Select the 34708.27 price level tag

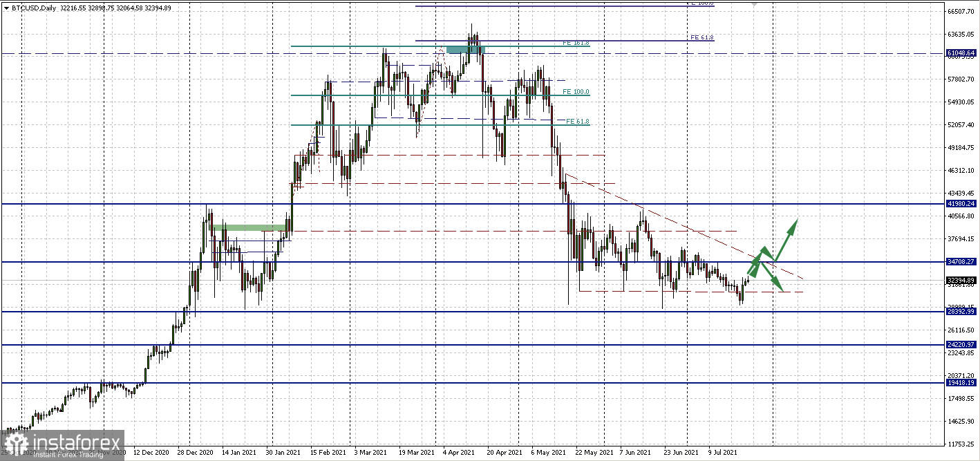pyautogui.click(x=961, y=262)
